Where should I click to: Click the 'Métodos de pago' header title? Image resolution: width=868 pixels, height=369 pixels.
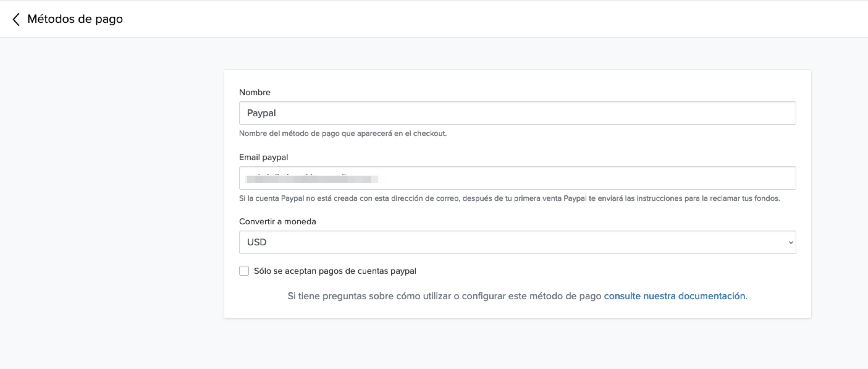point(75,19)
